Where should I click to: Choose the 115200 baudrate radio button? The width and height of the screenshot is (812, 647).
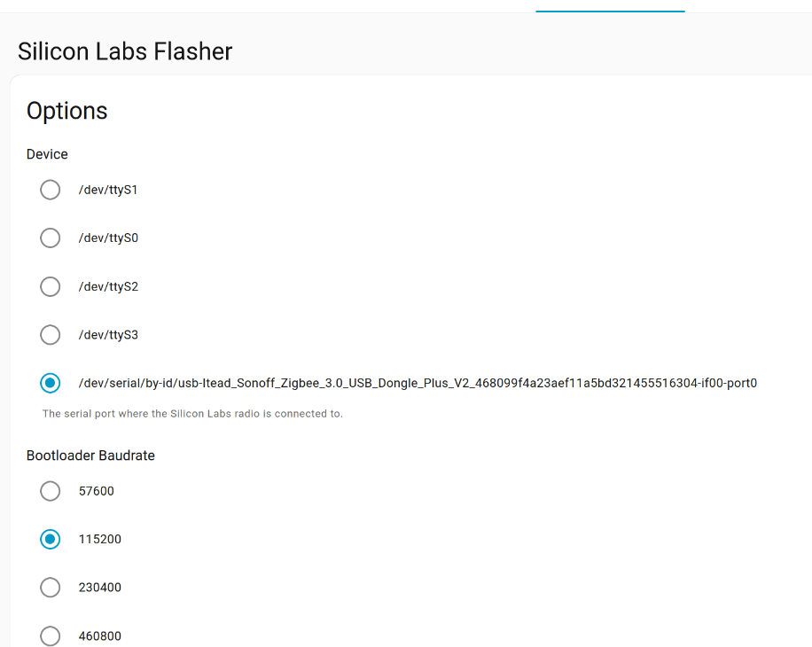[x=51, y=539]
